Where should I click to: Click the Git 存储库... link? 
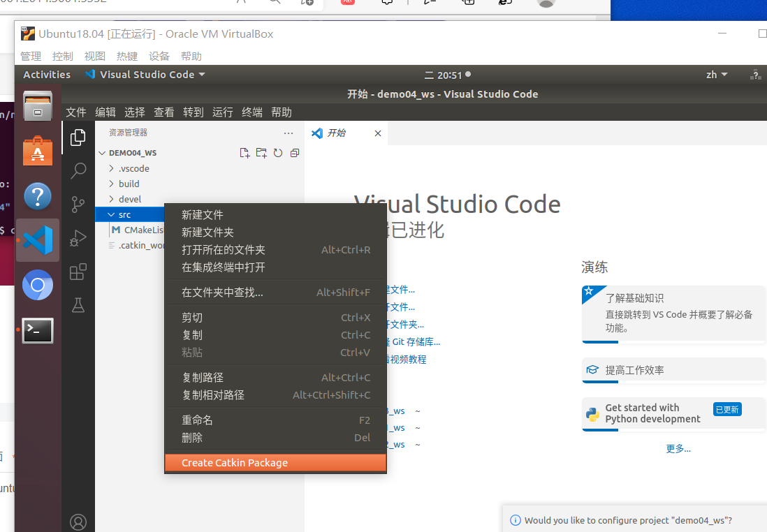pyautogui.click(x=414, y=342)
